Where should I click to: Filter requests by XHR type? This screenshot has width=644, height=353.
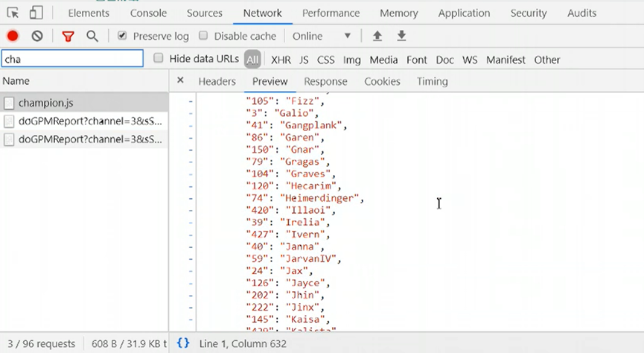coord(281,60)
